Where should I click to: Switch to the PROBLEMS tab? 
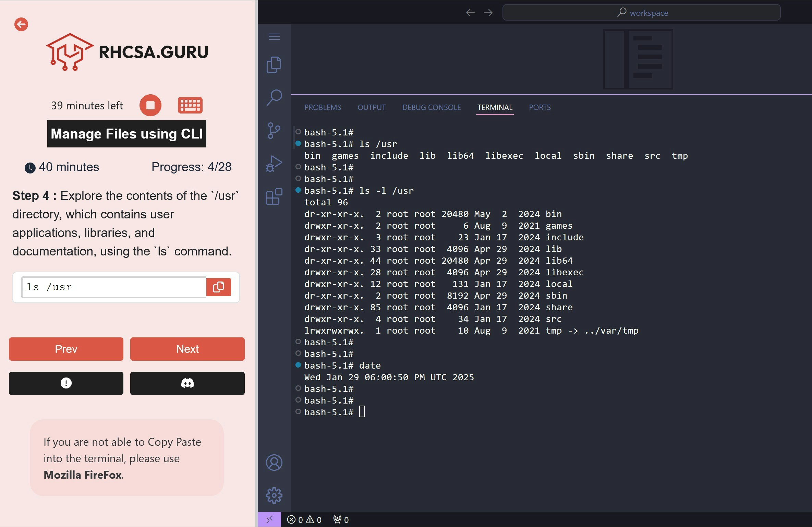(323, 107)
